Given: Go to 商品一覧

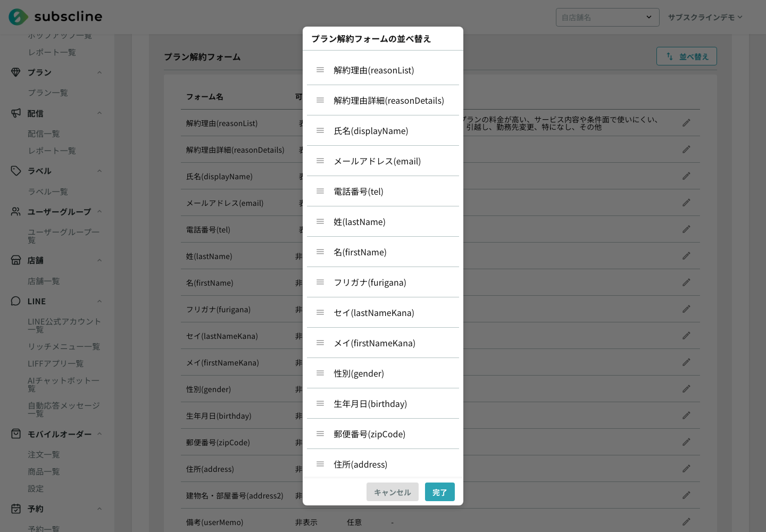Looking at the screenshot, I should [44, 471].
